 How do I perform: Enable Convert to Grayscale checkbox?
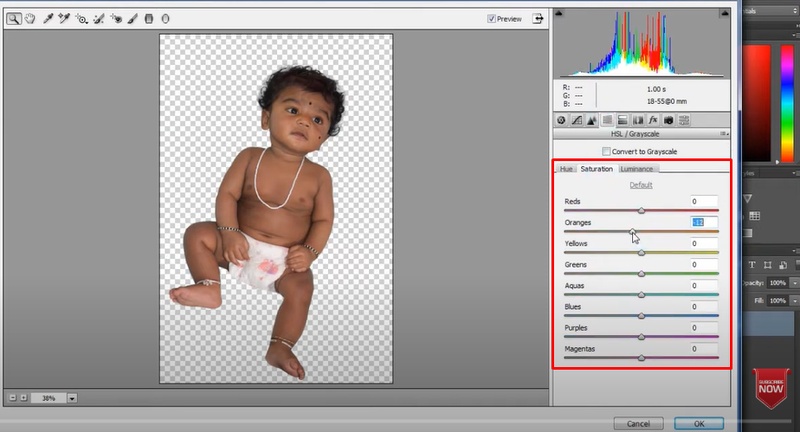click(606, 151)
